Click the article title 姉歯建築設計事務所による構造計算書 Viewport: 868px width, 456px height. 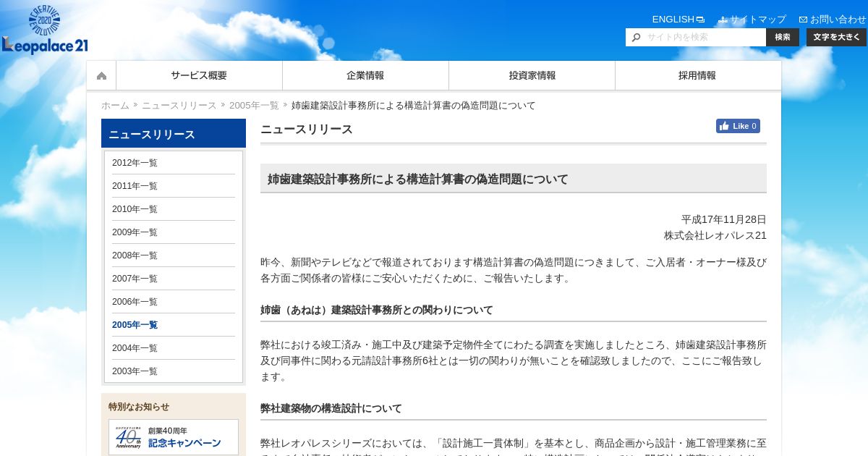tap(418, 179)
